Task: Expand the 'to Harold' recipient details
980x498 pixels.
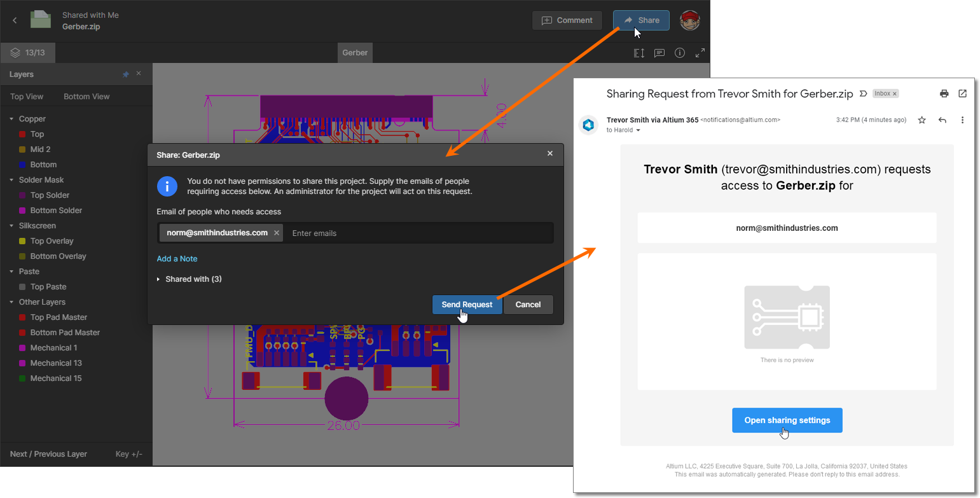Action: click(638, 130)
